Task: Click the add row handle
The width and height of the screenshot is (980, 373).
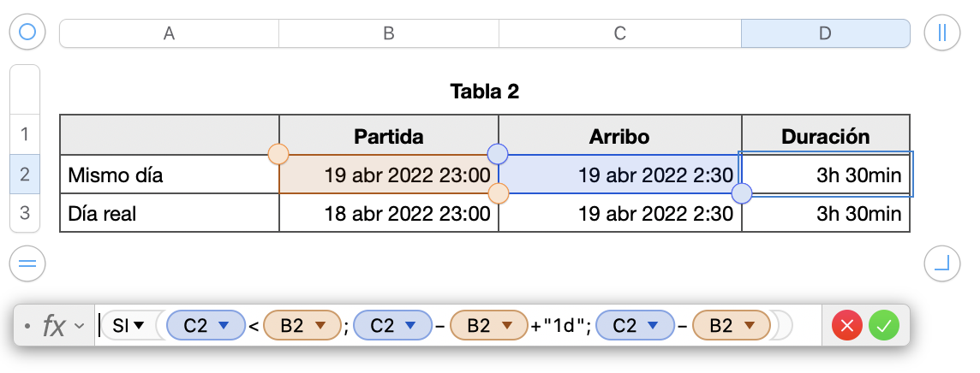Action: click(27, 263)
